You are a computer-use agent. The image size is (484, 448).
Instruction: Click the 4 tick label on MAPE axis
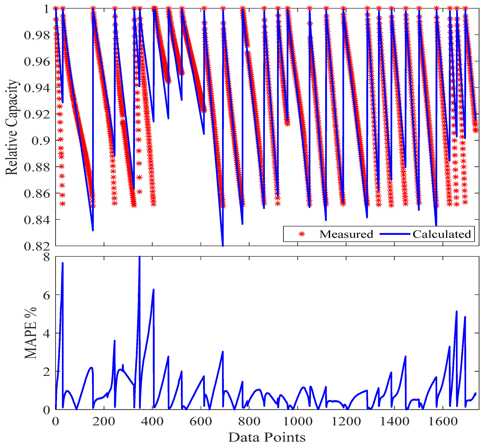pyautogui.click(x=46, y=333)
